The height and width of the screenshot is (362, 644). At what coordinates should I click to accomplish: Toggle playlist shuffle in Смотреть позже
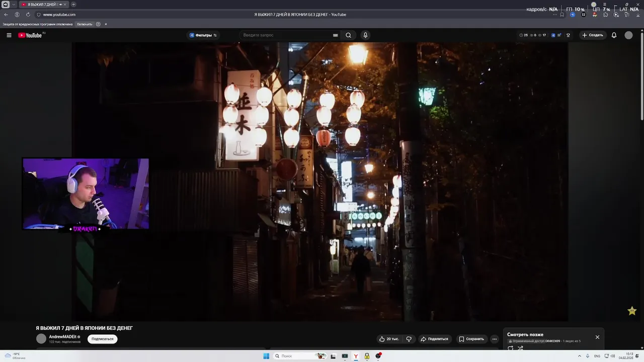pyautogui.click(x=520, y=348)
